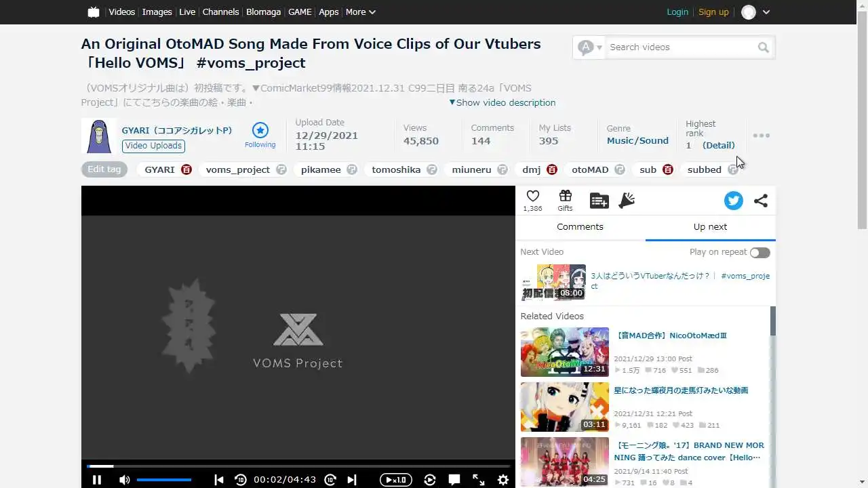Click the magnifier search icon

(764, 47)
